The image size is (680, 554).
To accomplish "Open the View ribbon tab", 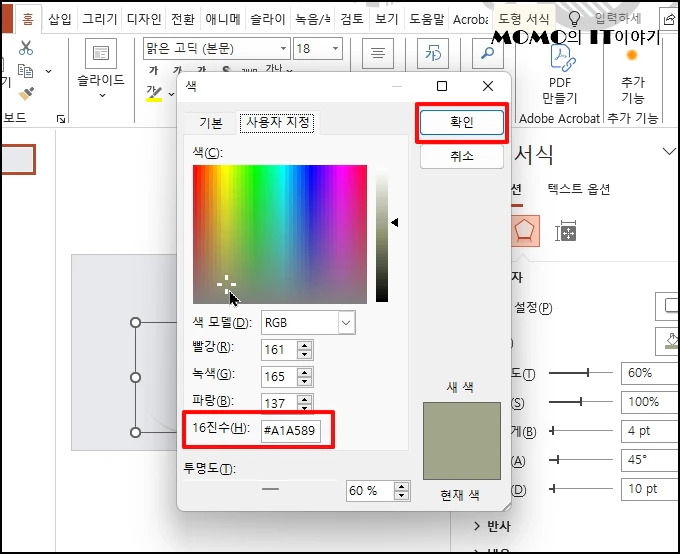I will click(386, 19).
